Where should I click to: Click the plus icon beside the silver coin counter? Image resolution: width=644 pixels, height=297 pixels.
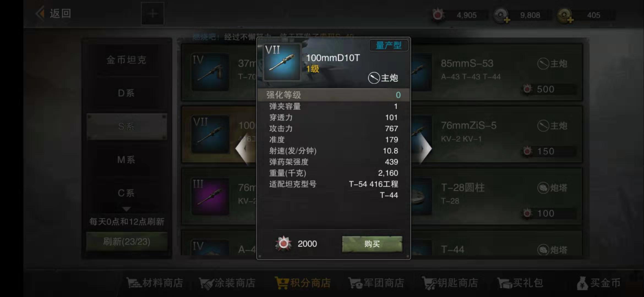tap(507, 20)
